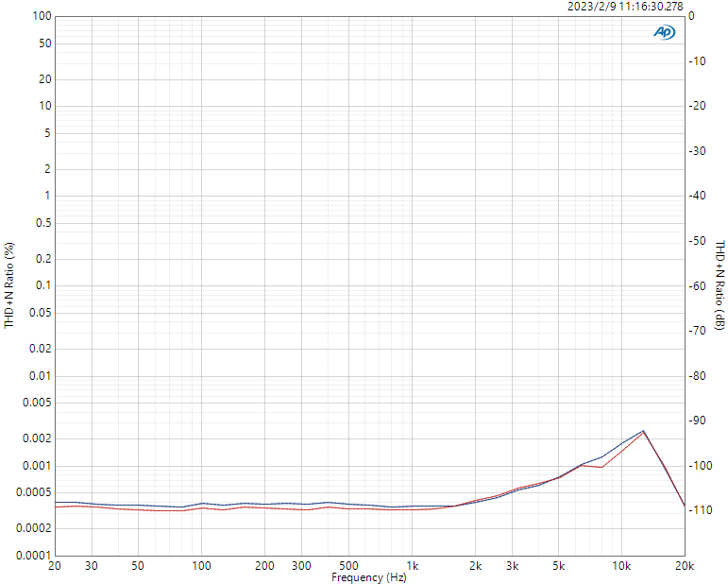Screen dimensions: 728x584
Task: Click the '0.0001' label on the left axis
Action: (x=33, y=556)
